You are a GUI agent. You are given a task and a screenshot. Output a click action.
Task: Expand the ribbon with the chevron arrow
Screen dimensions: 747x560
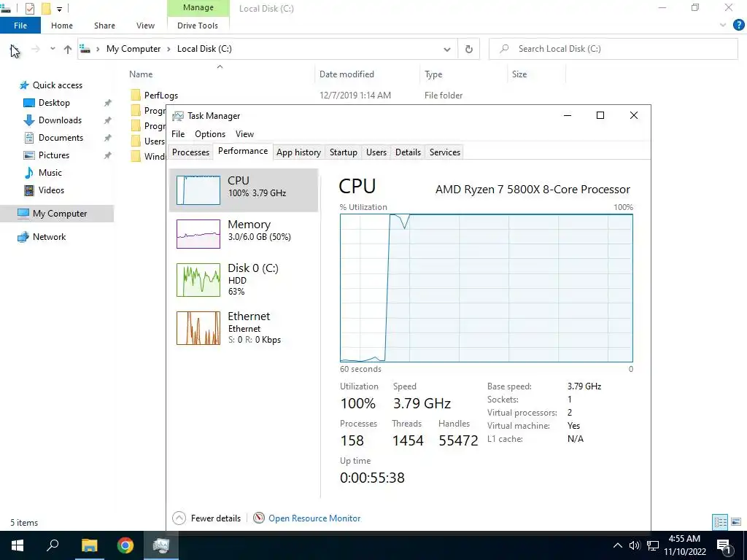tap(723, 26)
